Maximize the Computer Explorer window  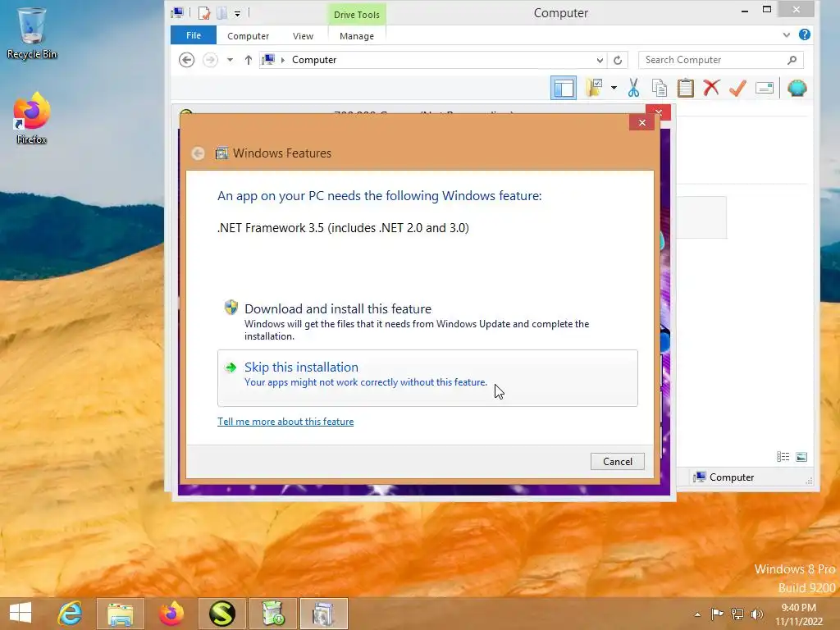click(767, 10)
